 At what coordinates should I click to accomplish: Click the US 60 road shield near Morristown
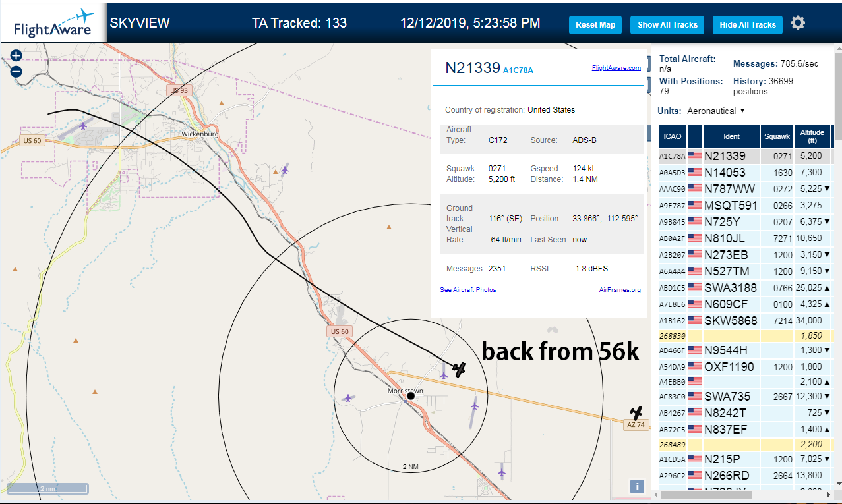[x=338, y=331]
